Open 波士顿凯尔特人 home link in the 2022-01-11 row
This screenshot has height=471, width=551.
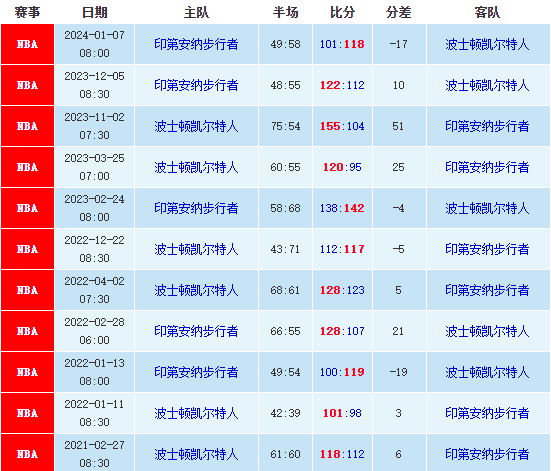tap(196, 413)
